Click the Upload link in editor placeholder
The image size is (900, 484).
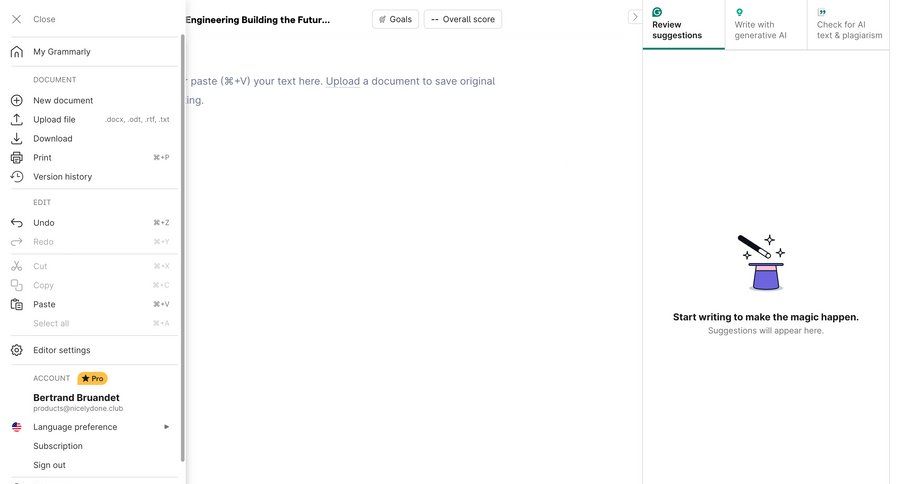point(343,82)
